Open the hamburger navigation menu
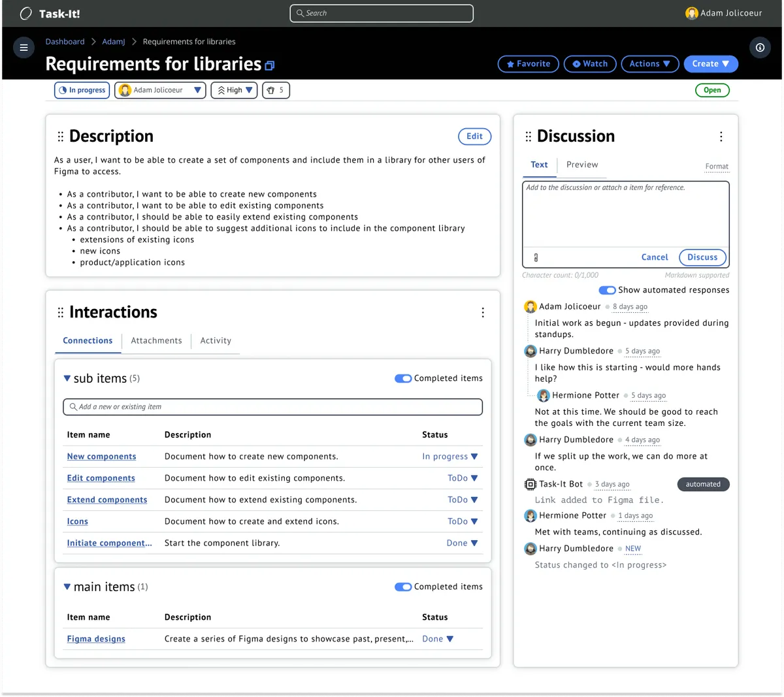Viewport: 784px width, 697px height. click(24, 47)
